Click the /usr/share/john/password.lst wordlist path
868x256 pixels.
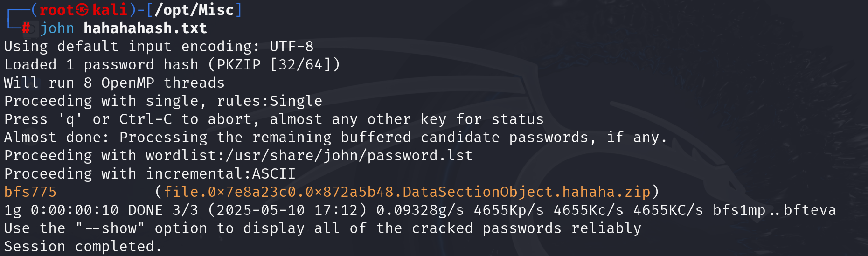coord(349,155)
